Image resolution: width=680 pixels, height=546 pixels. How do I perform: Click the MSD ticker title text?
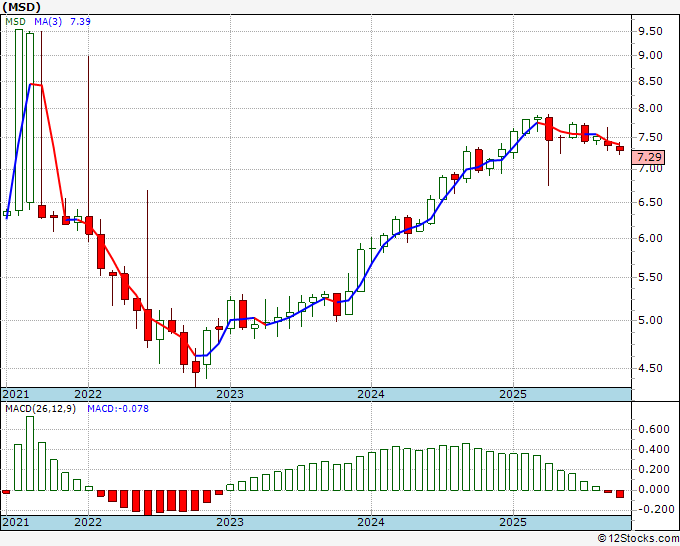22,7
